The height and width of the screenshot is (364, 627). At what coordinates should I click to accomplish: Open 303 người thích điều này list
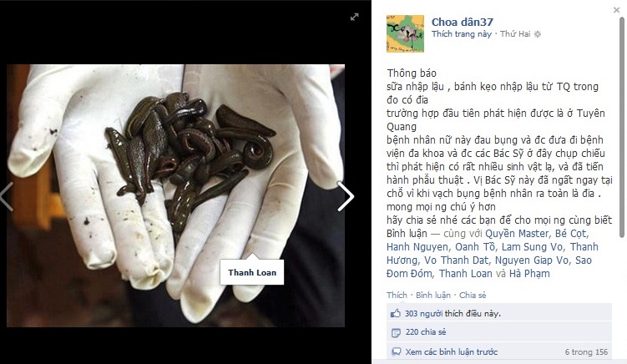pyautogui.click(x=453, y=314)
